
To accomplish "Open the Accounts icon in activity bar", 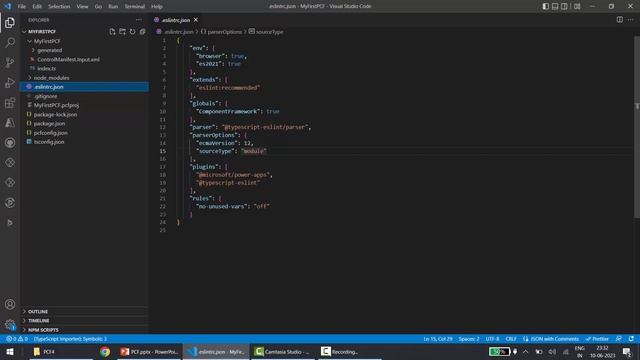I will [x=10, y=304].
